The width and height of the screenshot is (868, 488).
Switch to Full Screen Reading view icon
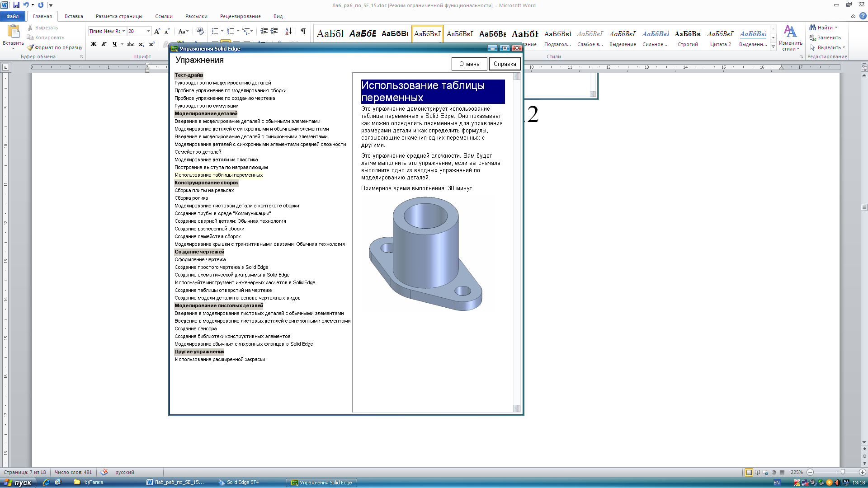point(757,472)
